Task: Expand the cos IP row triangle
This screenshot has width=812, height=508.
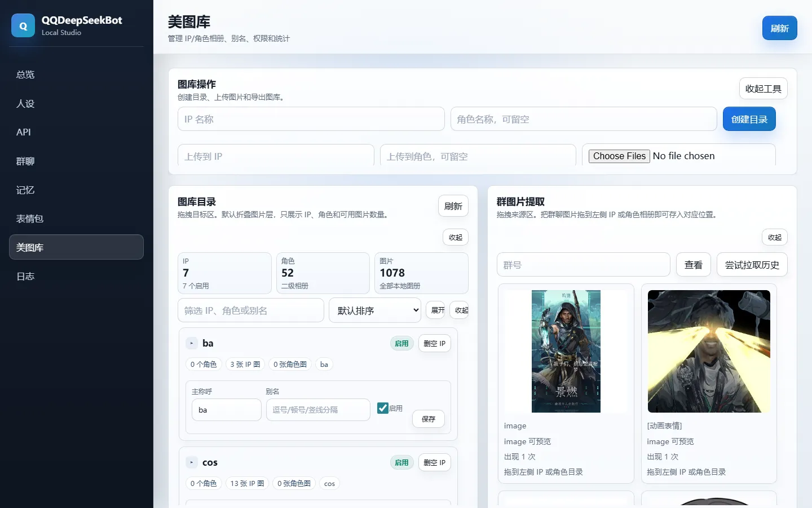Action: (x=192, y=462)
